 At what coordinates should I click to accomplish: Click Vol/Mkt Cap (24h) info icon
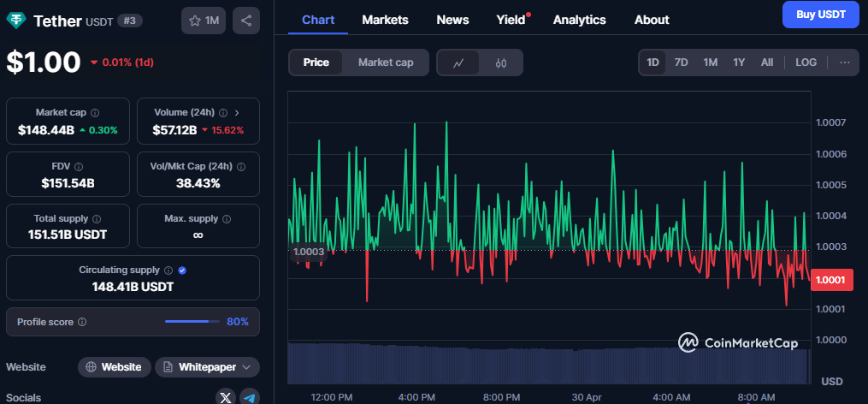241,166
